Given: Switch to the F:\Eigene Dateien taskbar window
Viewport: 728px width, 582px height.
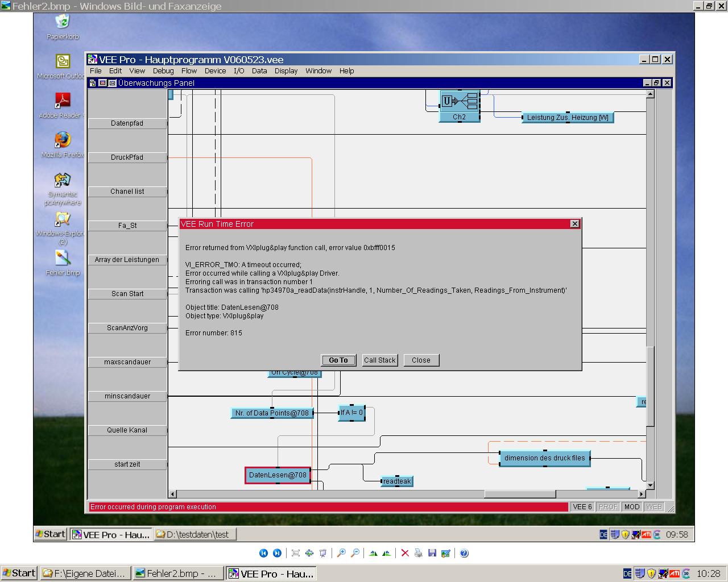Looking at the screenshot, I should tap(86, 573).
